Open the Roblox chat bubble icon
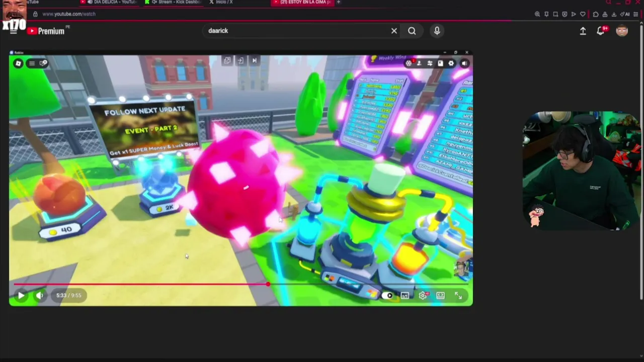 coord(43,63)
